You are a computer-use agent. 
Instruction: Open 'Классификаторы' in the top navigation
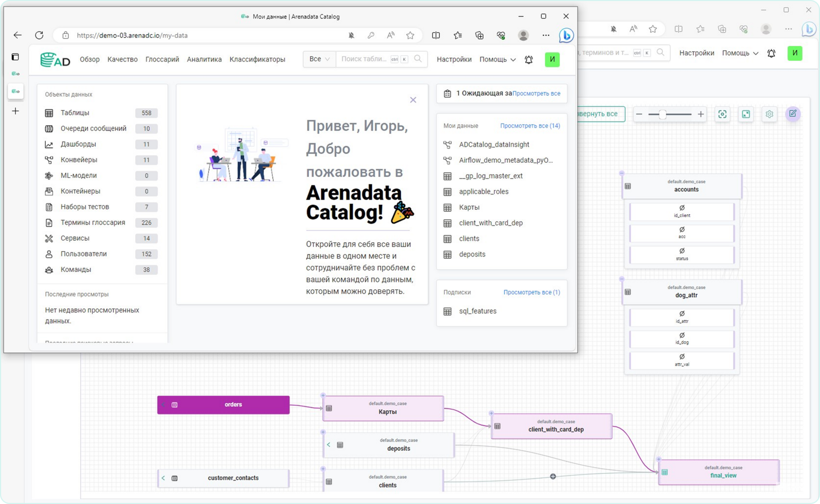point(257,60)
